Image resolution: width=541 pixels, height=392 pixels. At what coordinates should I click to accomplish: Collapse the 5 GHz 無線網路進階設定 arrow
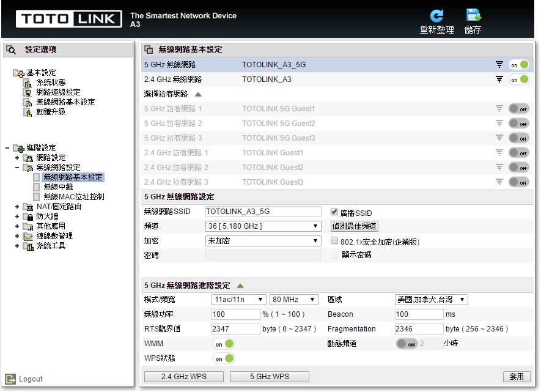(240, 286)
